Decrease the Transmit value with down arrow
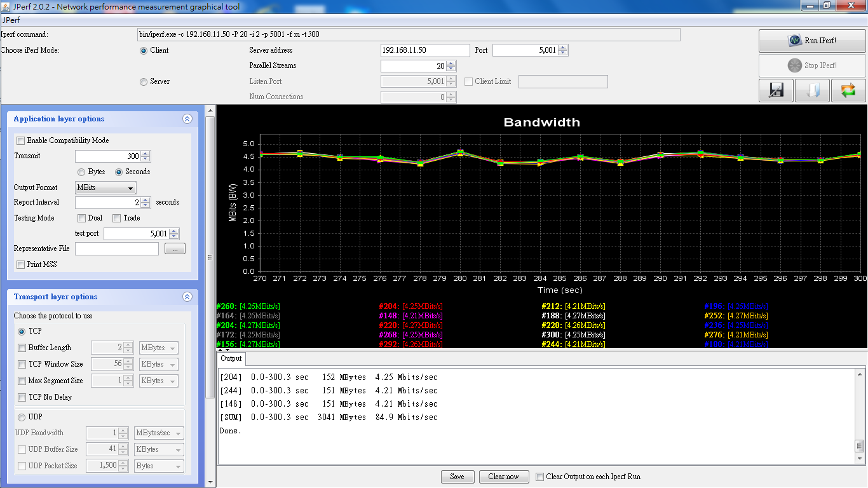Image resolution: width=868 pixels, height=488 pixels. pyautogui.click(x=146, y=159)
